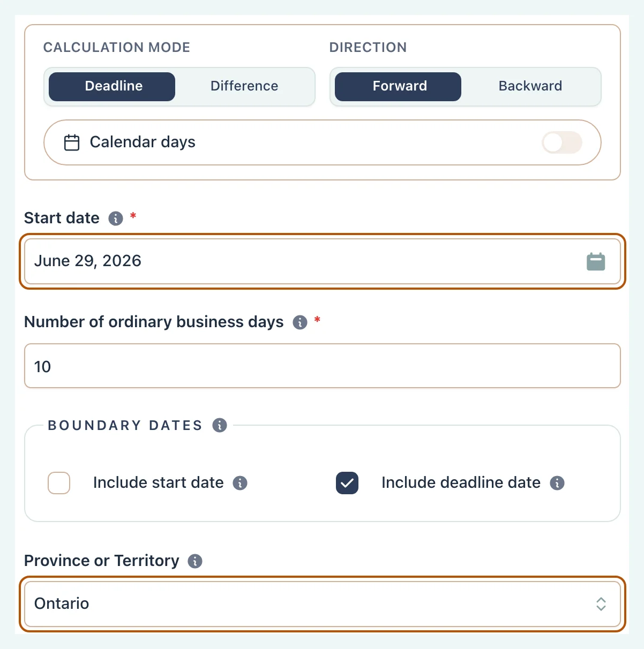Check the Include start date checkbox
This screenshot has height=649, width=644.
pyautogui.click(x=59, y=483)
